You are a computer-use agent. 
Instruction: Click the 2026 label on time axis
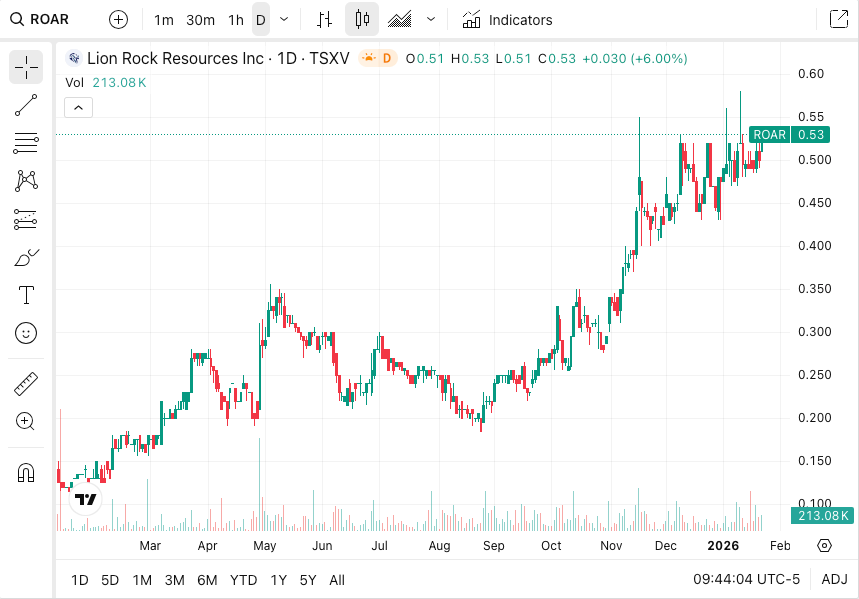pyautogui.click(x=723, y=546)
